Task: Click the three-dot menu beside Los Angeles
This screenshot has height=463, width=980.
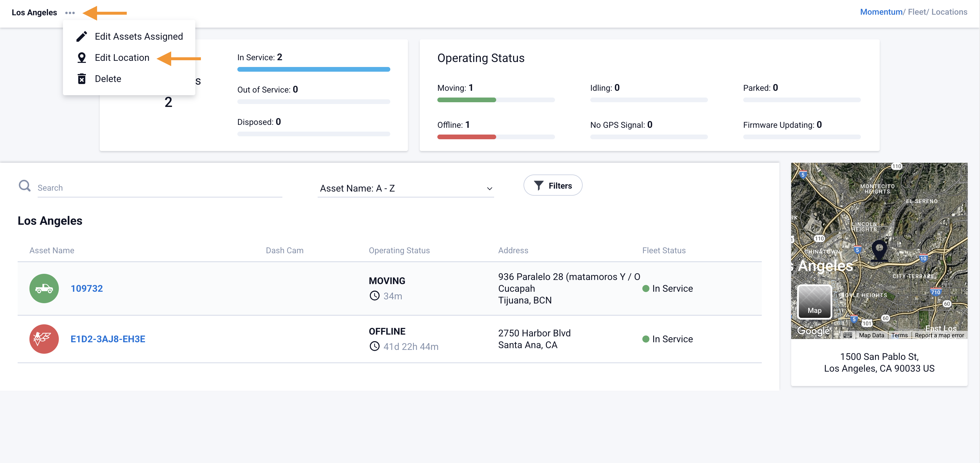Action: point(70,13)
